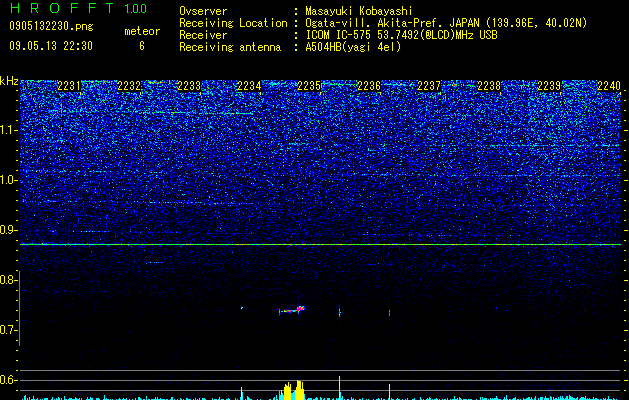Click the tallest yellow spike at bottom

(339, 388)
